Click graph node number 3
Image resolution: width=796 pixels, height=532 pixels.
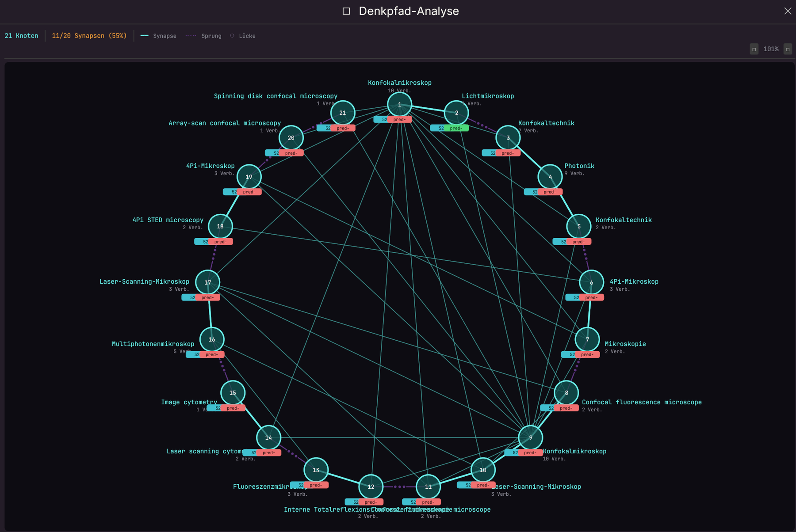pyautogui.click(x=508, y=138)
